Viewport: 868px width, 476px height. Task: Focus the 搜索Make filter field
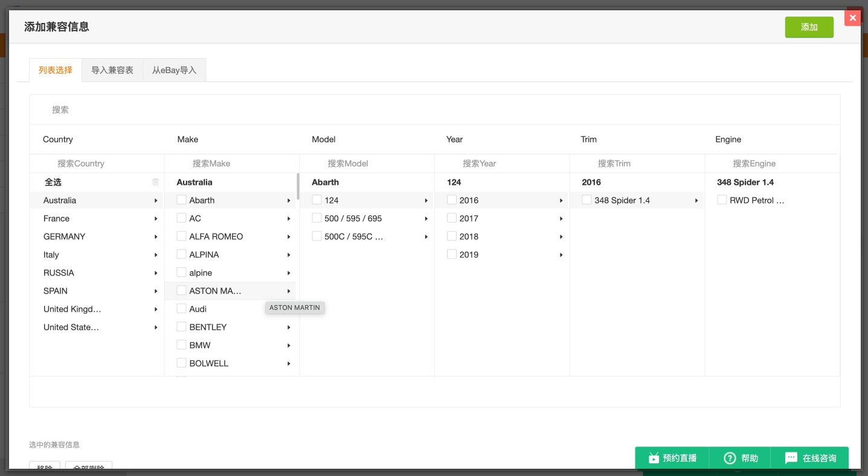pyautogui.click(x=231, y=164)
